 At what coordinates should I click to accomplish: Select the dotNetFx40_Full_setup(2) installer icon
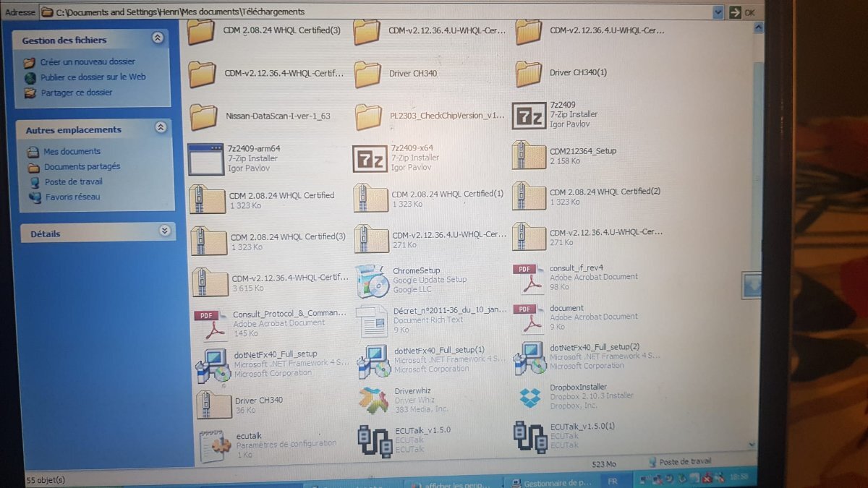coord(529,359)
